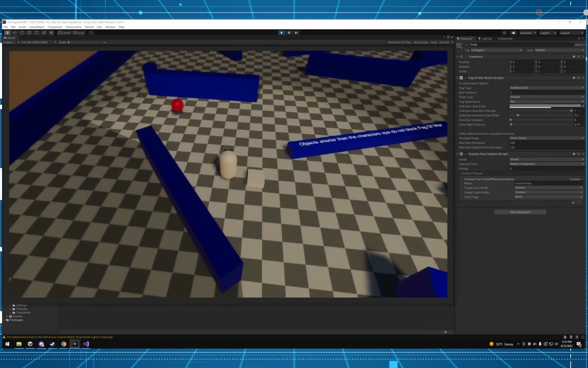Select the Move tool in the toolbar
Viewport: 588px width, 368px height.
14,32
